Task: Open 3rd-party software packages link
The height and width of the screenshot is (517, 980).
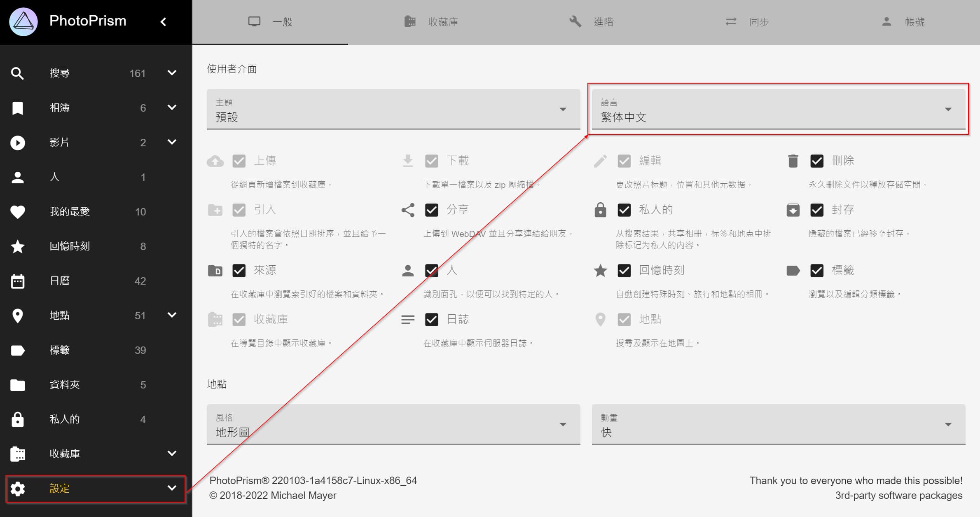Action: [x=899, y=496]
